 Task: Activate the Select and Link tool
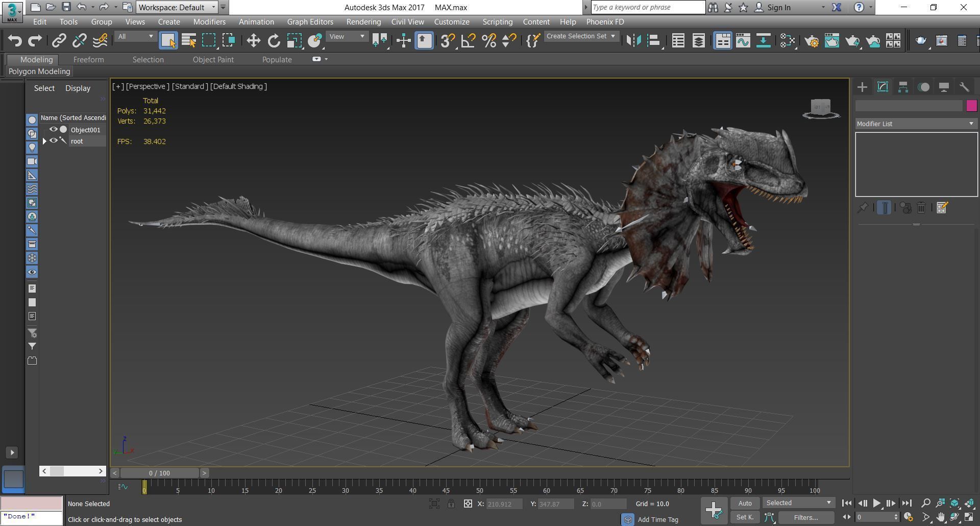click(x=59, y=40)
